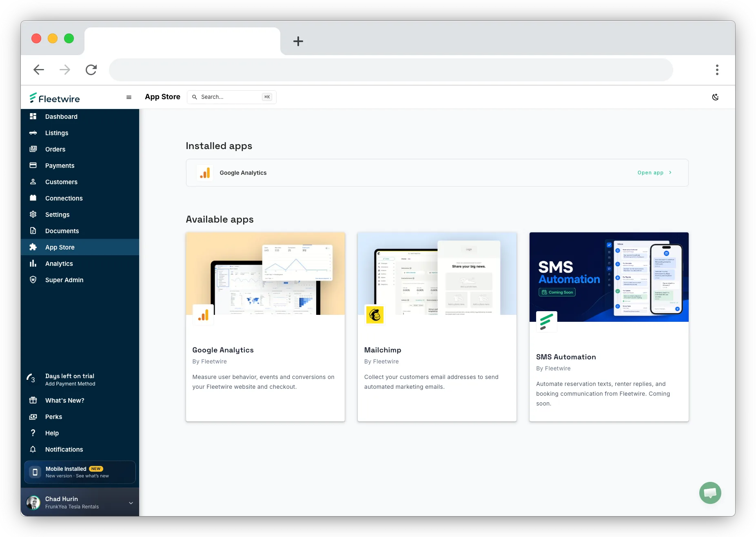Click Google Analytics logo on available card
The width and height of the screenshot is (756, 537).
[203, 315]
